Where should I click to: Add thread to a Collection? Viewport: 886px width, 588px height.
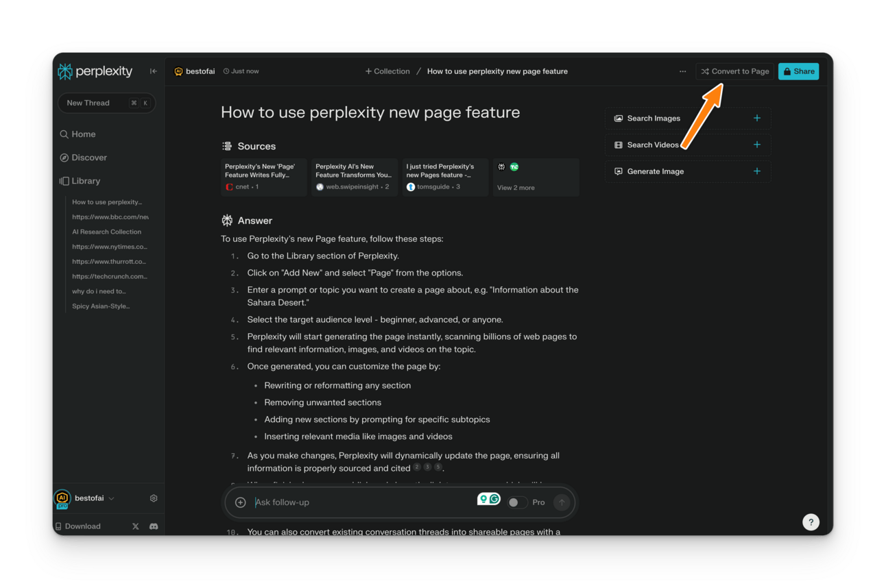(x=387, y=71)
